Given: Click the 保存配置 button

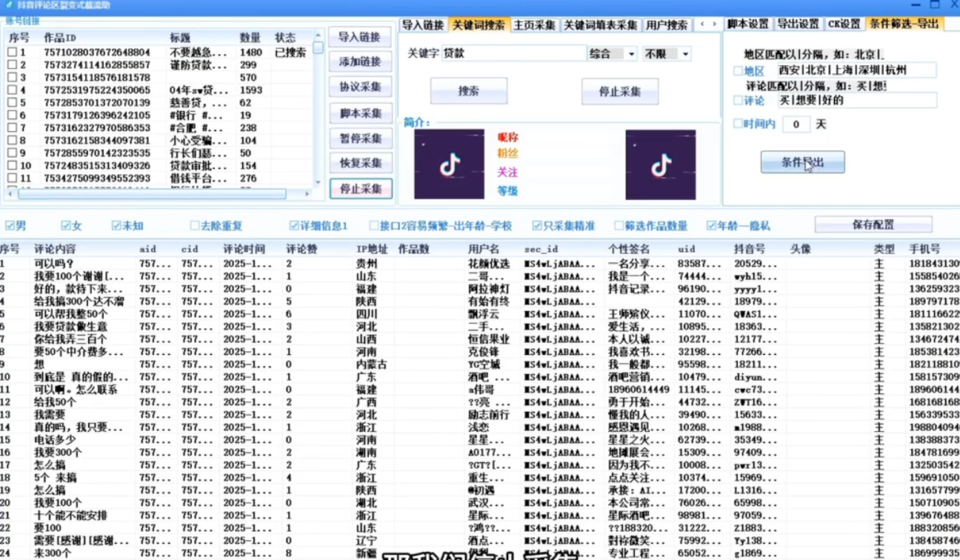Looking at the screenshot, I should click(873, 224).
